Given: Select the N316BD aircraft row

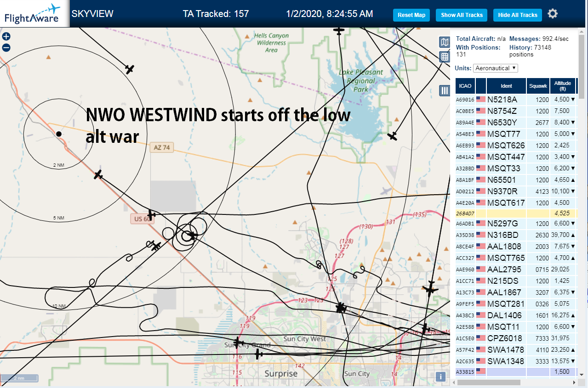Looking at the screenshot, I should coord(516,235).
